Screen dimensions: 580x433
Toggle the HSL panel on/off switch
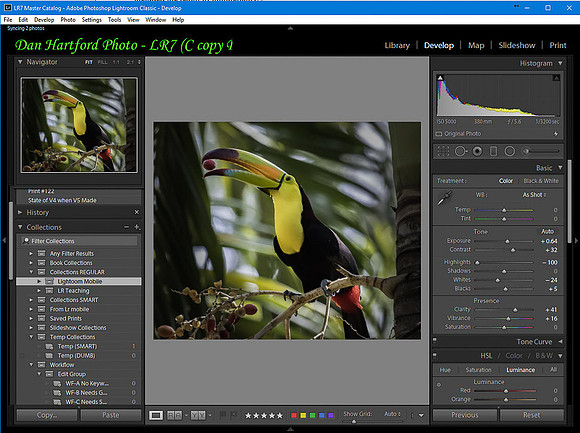pos(435,355)
